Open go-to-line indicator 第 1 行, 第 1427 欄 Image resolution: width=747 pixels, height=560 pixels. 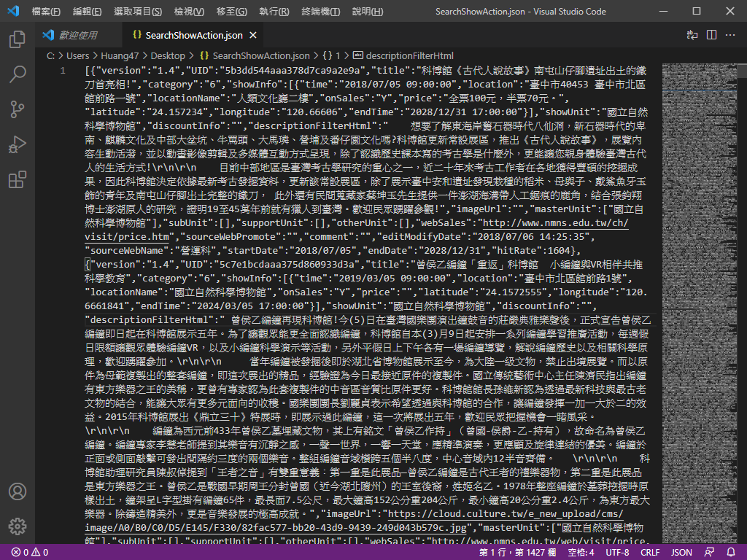(517, 553)
